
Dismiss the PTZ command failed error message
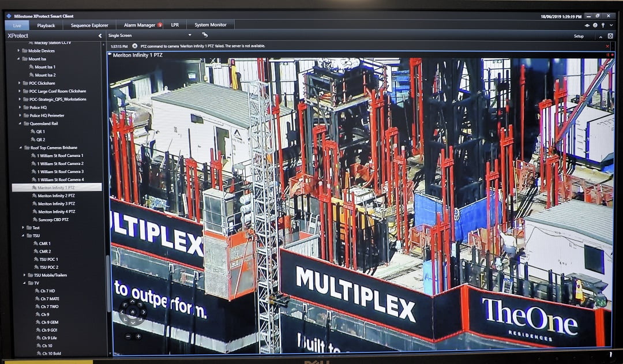tap(607, 46)
